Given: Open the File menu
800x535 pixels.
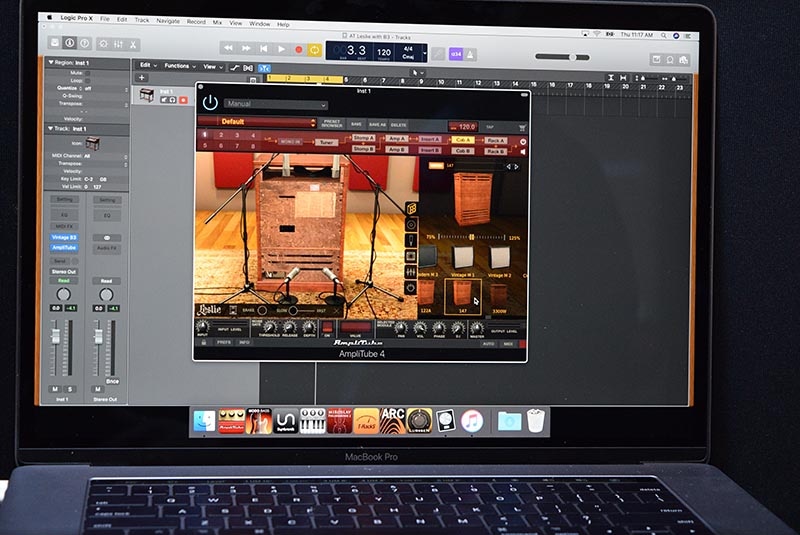Looking at the screenshot, I should pyautogui.click(x=105, y=18).
